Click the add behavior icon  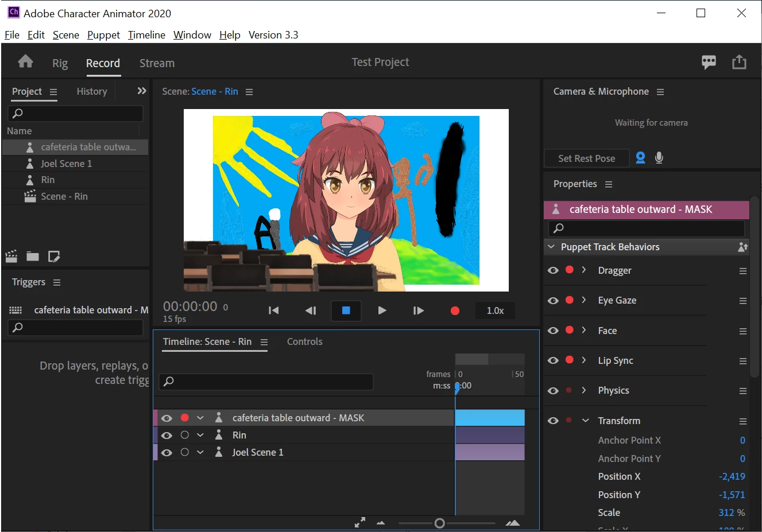742,247
